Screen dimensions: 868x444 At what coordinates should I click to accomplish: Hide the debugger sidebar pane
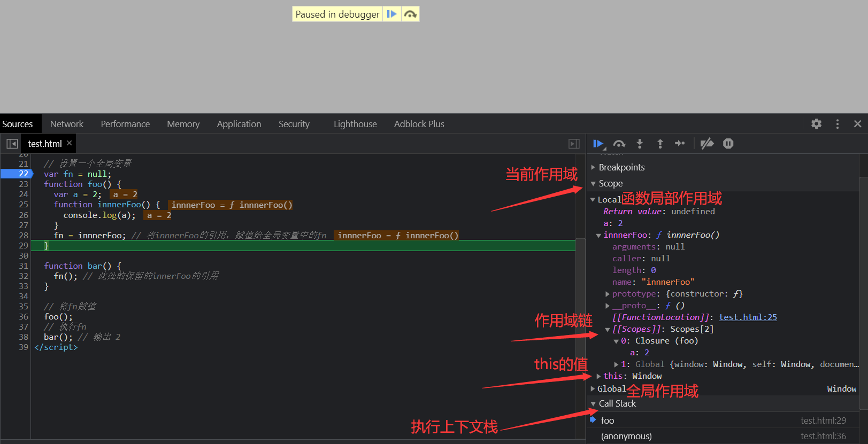click(574, 144)
